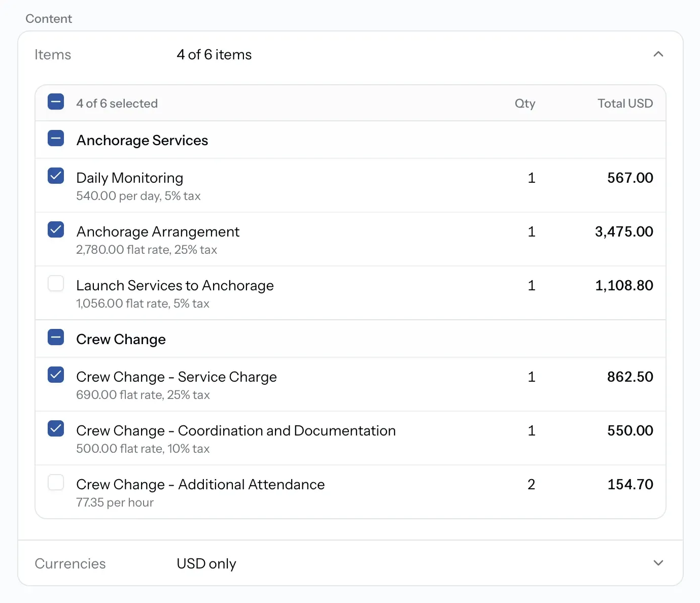Image resolution: width=700 pixels, height=603 pixels.
Task: Click the Total USD column header
Action: 625,104
